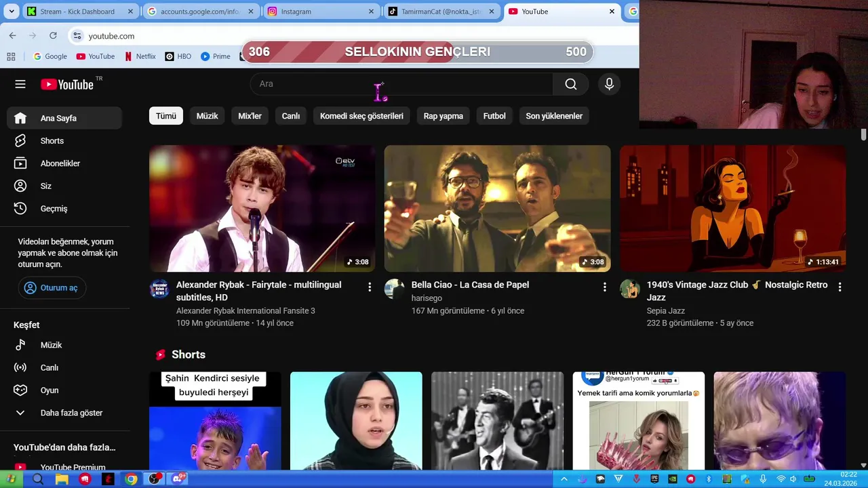Open options for Alexander Rybak Fairytale video
This screenshot has width=868, height=488.
click(x=370, y=287)
